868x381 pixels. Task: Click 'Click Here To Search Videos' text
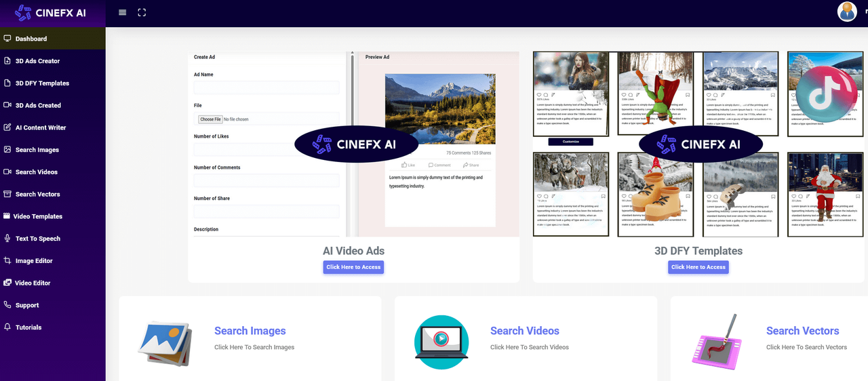530,347
